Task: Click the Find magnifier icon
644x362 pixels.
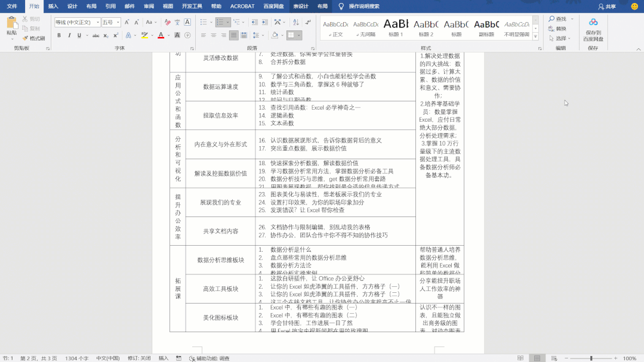Action: (551, 19)
